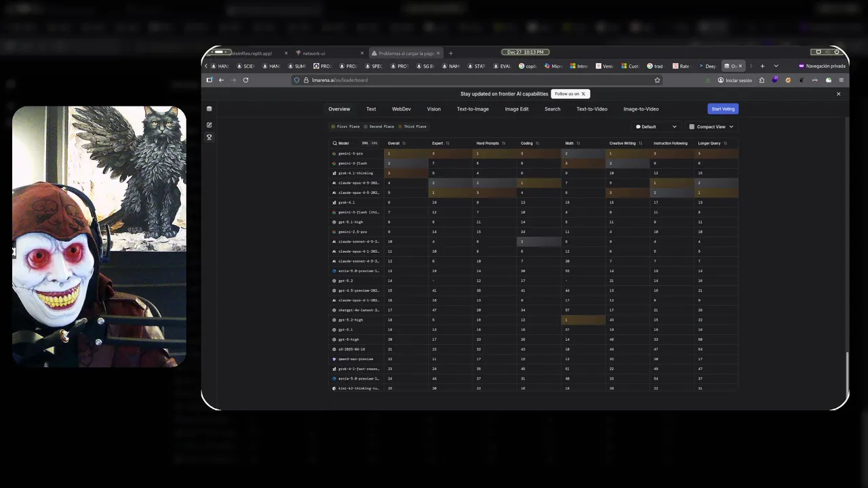Click the browser forward arrow
This screenshot has height=488, width=868.
233,80
